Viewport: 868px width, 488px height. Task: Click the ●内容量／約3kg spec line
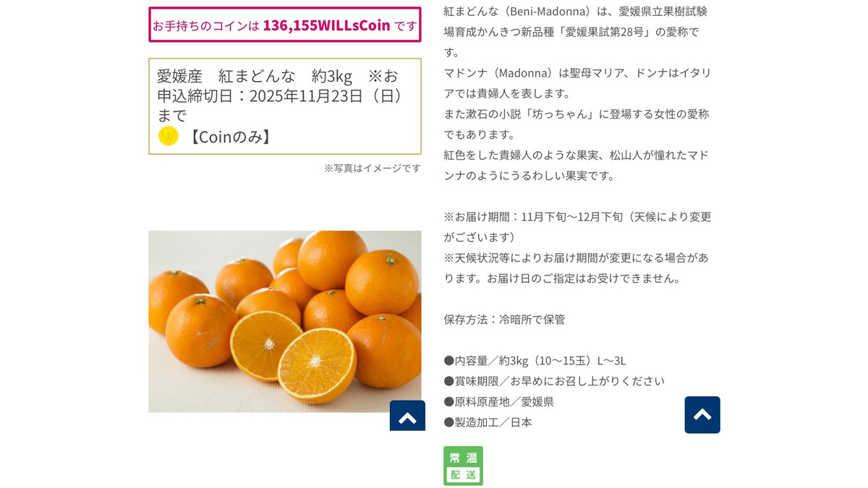(x=535, y=361)
